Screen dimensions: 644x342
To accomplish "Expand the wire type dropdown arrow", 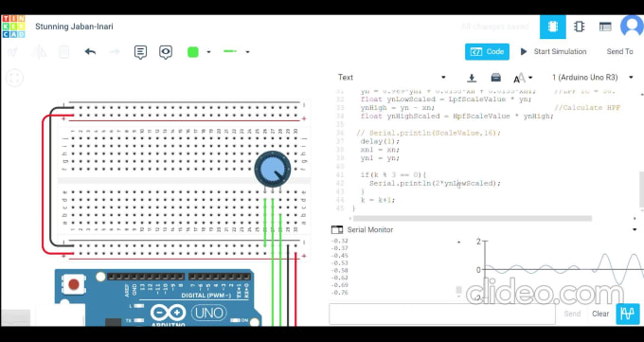I will pyautogui.click(x=248, y=52).
